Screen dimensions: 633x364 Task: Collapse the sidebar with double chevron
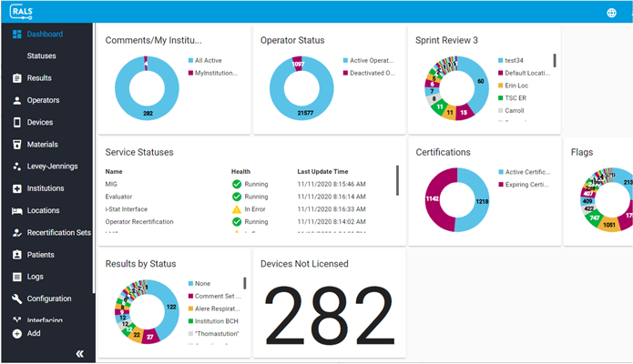[79, 353]
